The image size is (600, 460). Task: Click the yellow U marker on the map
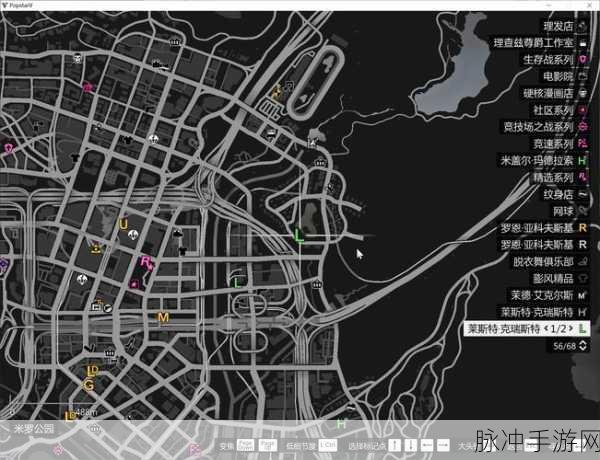123,224
